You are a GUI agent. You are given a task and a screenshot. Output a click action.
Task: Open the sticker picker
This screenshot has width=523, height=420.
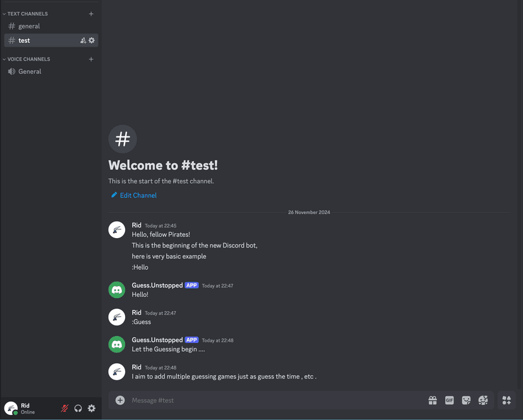466,400
